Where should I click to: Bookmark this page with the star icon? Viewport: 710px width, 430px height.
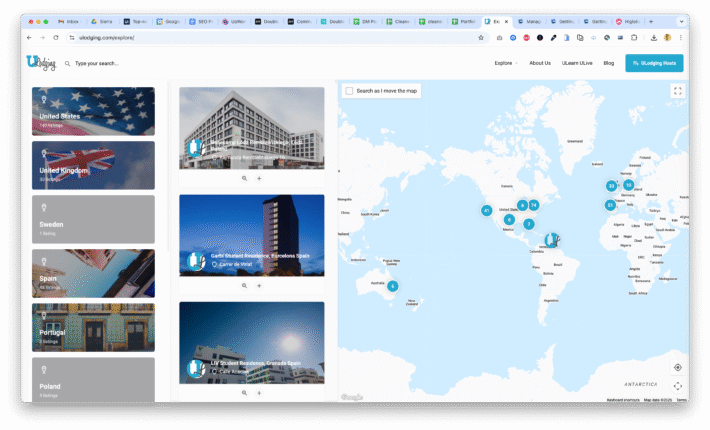(481, 37)
